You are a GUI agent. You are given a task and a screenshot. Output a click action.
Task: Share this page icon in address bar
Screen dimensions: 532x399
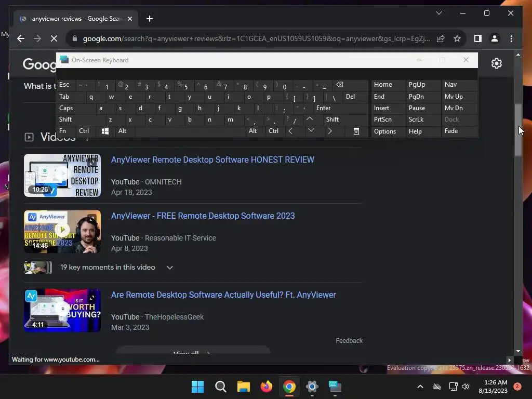[441, 38]
